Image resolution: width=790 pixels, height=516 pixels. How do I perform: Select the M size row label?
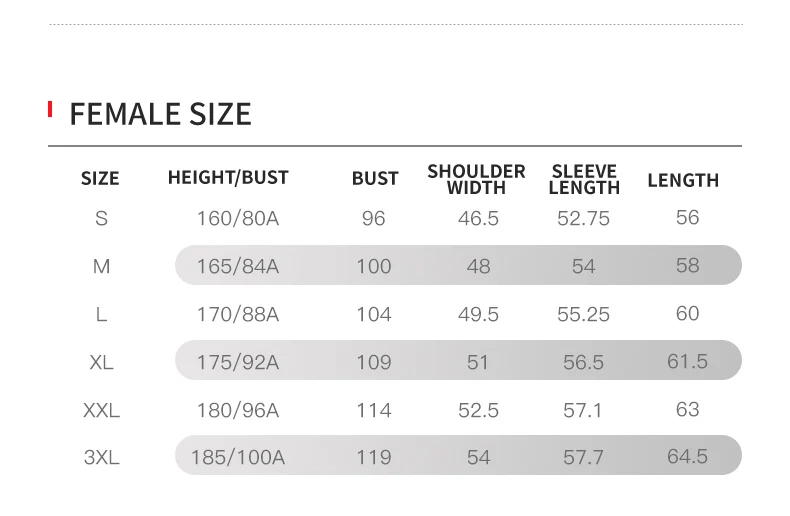[101, 266]
